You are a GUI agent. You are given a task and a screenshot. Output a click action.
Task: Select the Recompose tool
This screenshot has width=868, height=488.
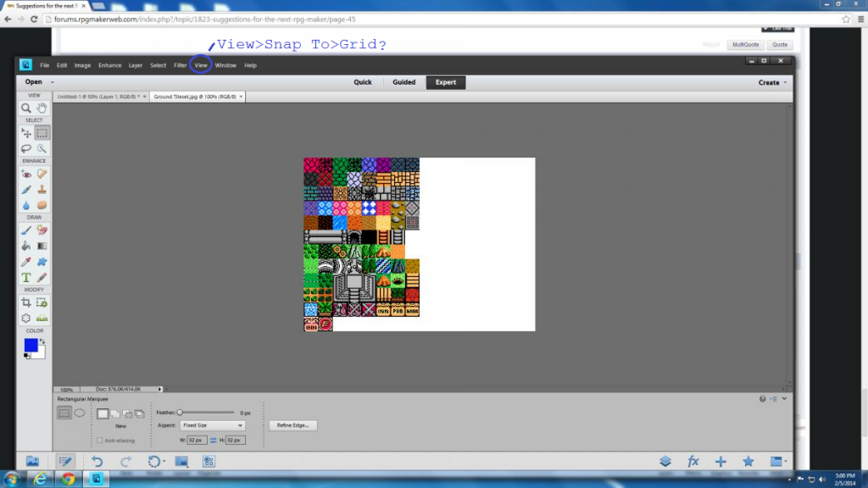(42, 302)
